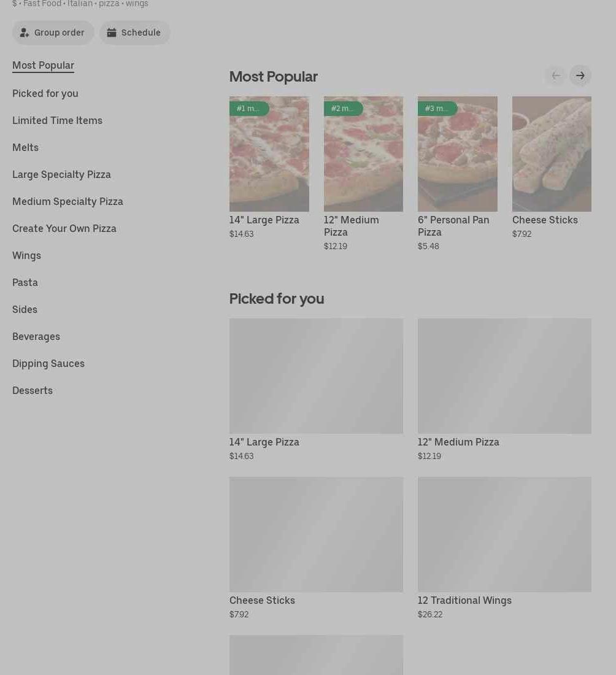
Task: Go to the Melts category
Action: coord(25,148)
